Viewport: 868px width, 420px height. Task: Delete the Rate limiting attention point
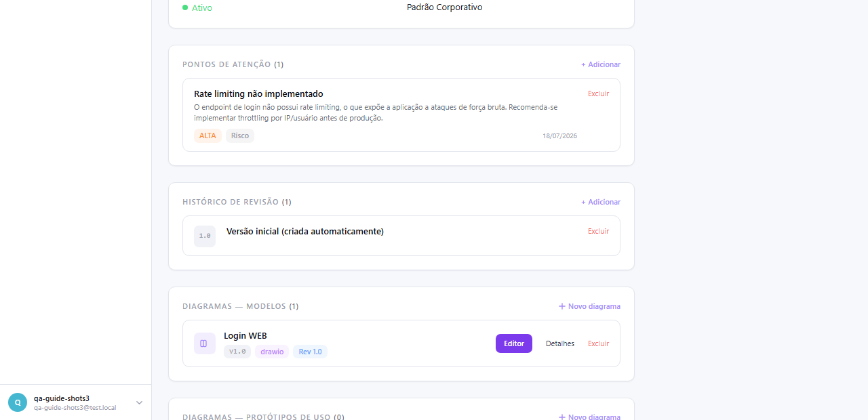tap(598, 93)
